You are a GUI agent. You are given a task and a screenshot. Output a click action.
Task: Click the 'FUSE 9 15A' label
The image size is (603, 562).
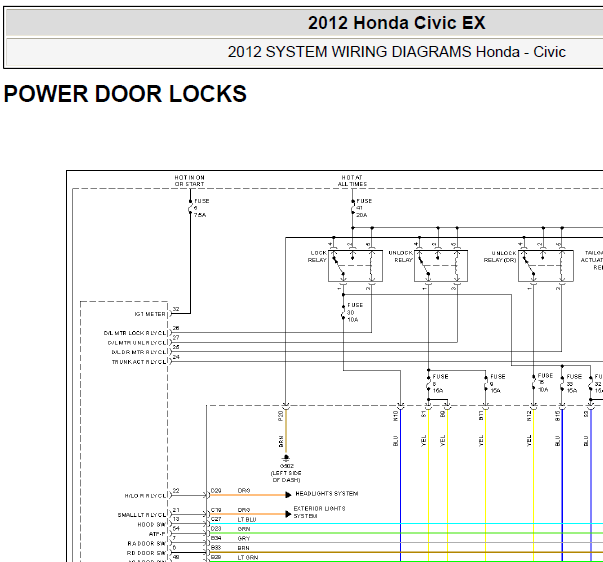click(497, 384)
